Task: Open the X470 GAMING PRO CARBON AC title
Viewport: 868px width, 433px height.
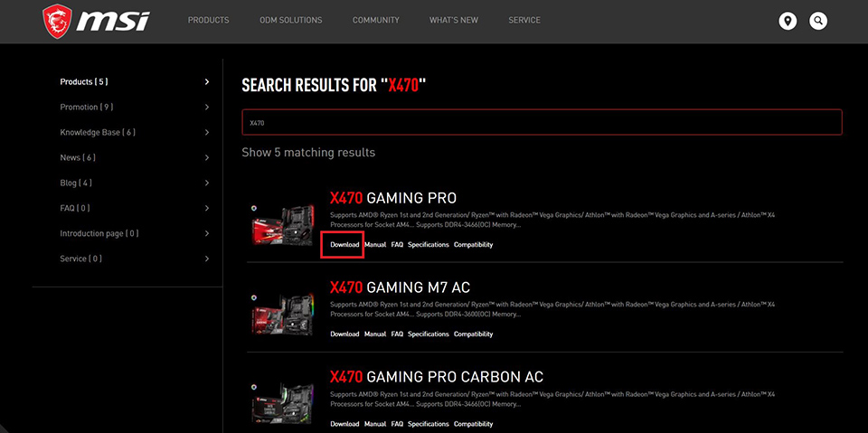Action: pyautogui.click(x=437, y=377)
